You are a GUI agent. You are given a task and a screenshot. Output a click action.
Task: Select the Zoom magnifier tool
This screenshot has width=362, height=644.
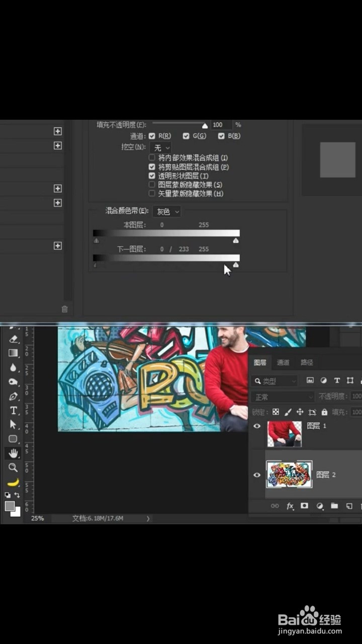pyautogui.click(x=14, y=467)
